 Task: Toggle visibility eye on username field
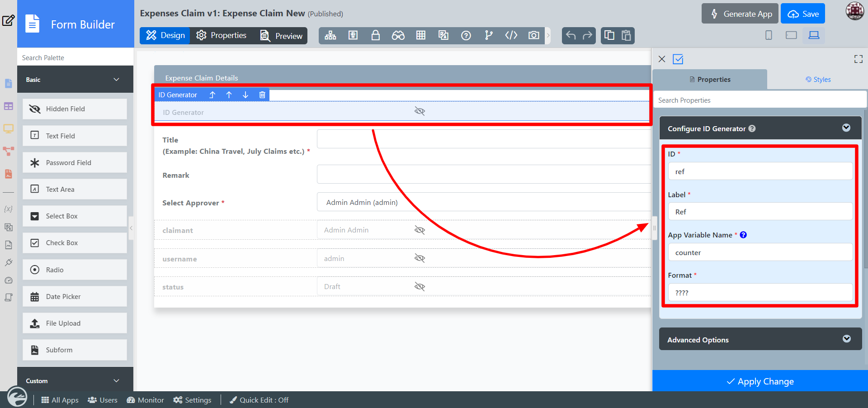coord(420,258)
